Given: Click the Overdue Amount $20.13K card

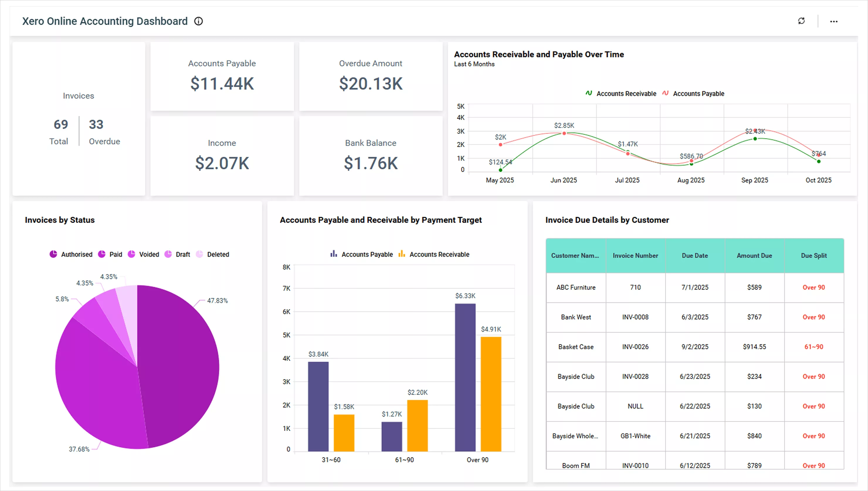Looking at the screenshot, I should 371,76.
